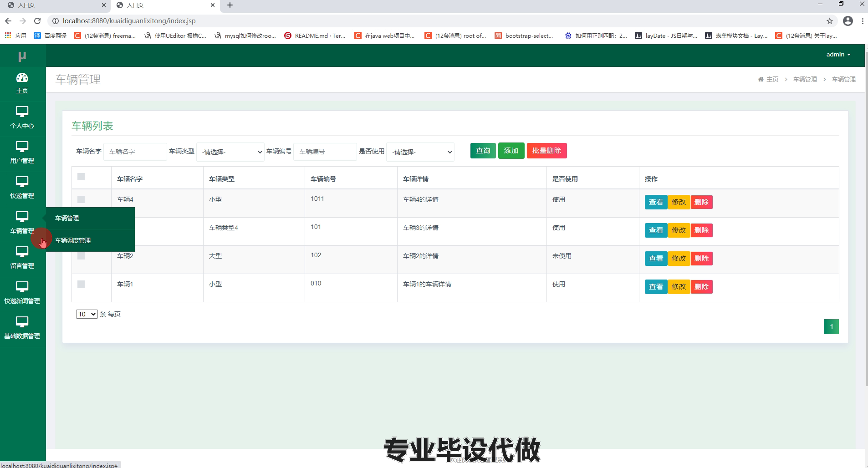The width and height of the screenshot is (868, 468).
Task: Click the site info icon in address bar
Action: [x=55, y=21]
